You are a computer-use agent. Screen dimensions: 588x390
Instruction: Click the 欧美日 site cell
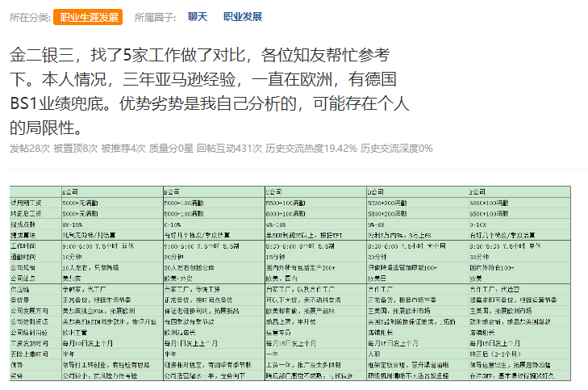(377, 279)
